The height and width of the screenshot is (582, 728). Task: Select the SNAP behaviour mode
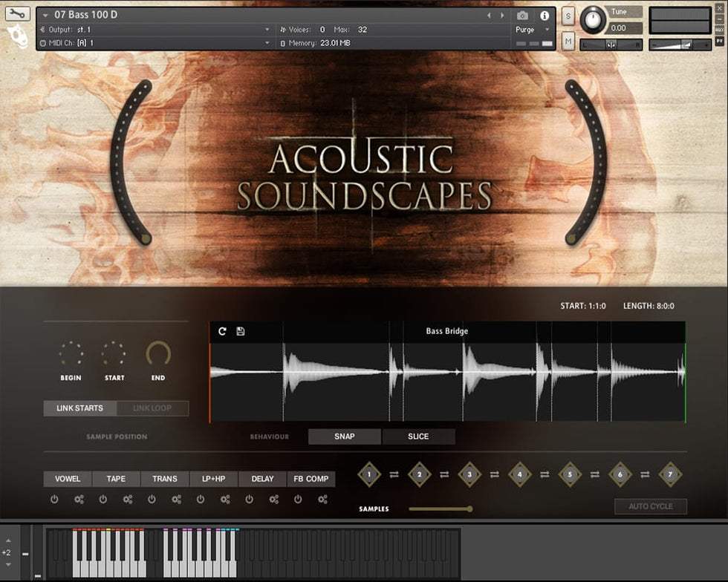click(x=345, y=436)
